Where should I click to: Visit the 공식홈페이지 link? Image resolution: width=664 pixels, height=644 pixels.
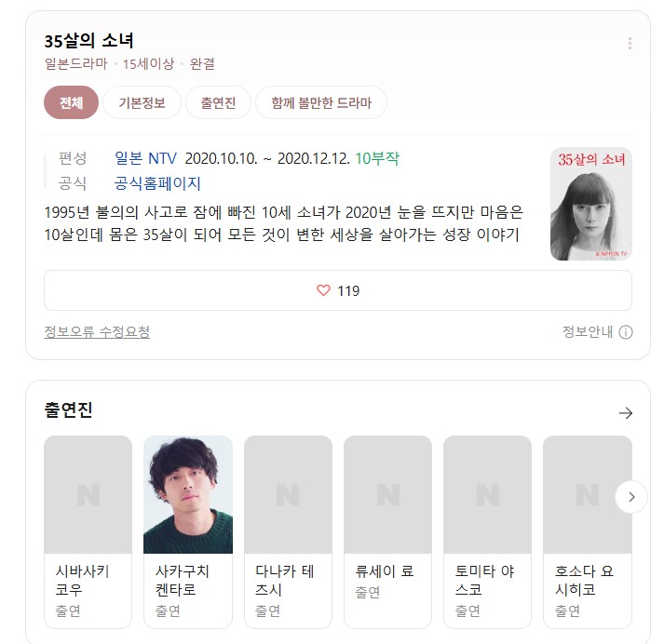(x=157, y=183)
